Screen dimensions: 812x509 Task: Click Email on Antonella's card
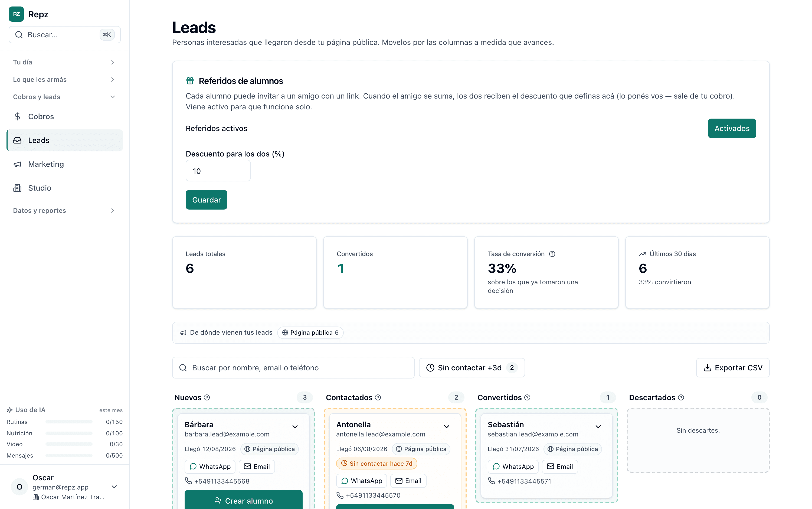408,481
